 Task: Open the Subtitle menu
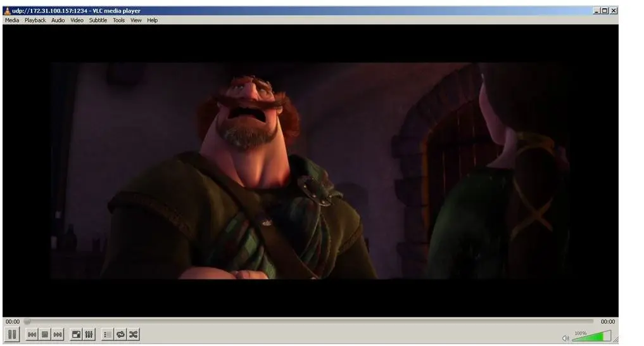click(98, 20)
